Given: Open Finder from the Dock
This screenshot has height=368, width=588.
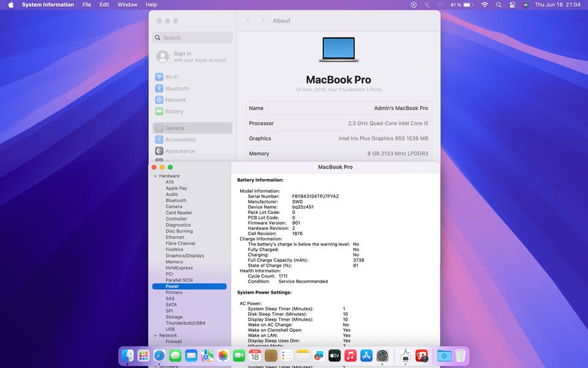Looking at the screenshot, I should 127,355.
